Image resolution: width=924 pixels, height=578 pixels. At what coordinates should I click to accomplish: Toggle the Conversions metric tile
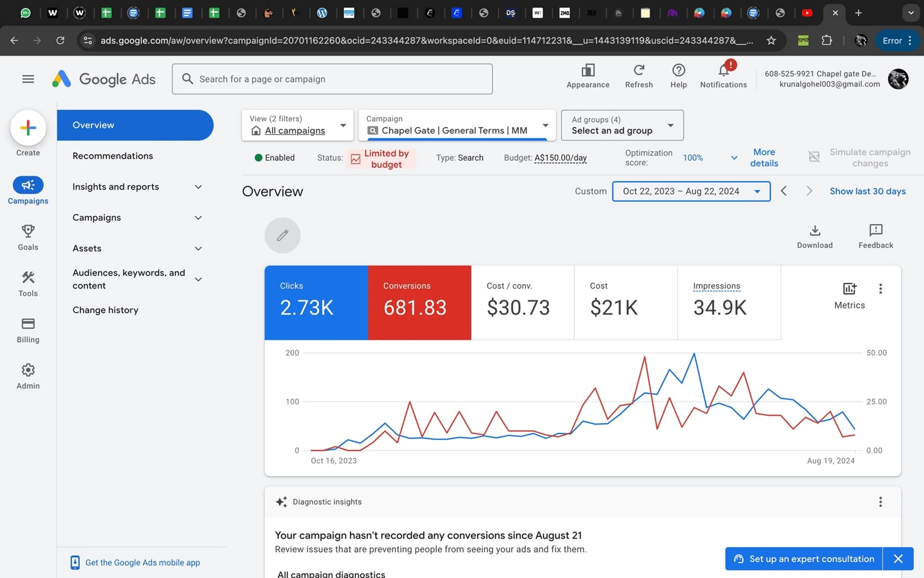tap(419, 302)
